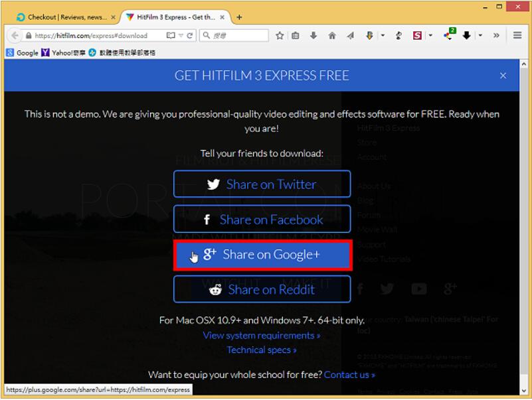532x400 pixels.
Task: Follow the Contact us link
Action: (x=349, y=375)
